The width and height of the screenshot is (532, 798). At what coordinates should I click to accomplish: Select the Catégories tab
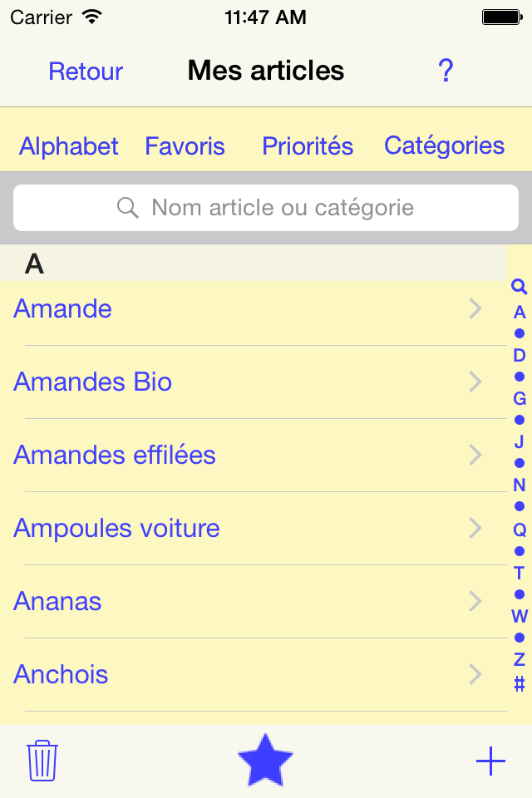(444, 146)
